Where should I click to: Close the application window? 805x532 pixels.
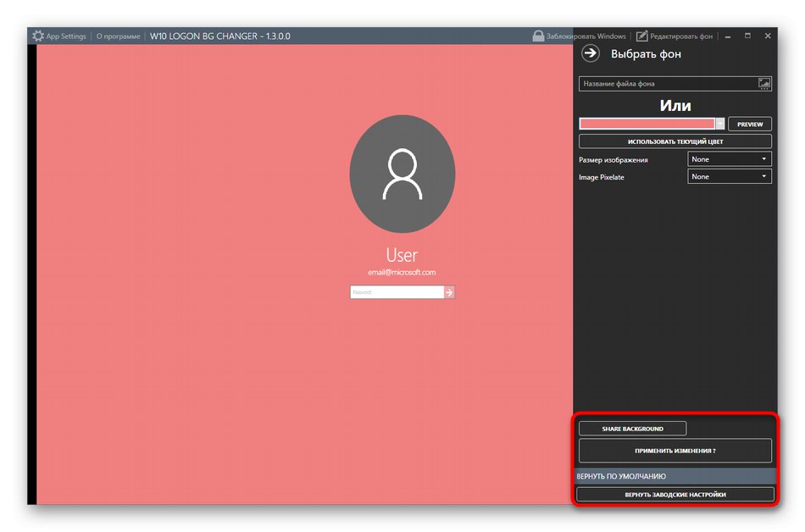[768, 36]
